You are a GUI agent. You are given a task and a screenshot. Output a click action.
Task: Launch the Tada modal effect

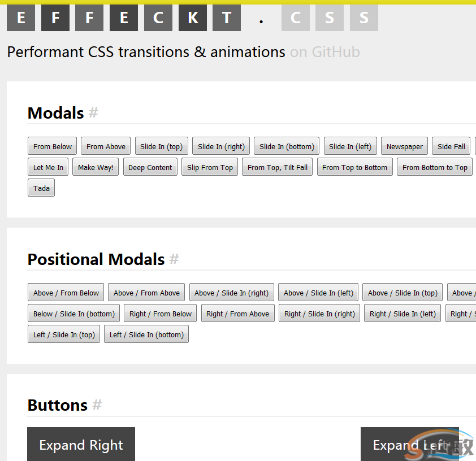41,188
